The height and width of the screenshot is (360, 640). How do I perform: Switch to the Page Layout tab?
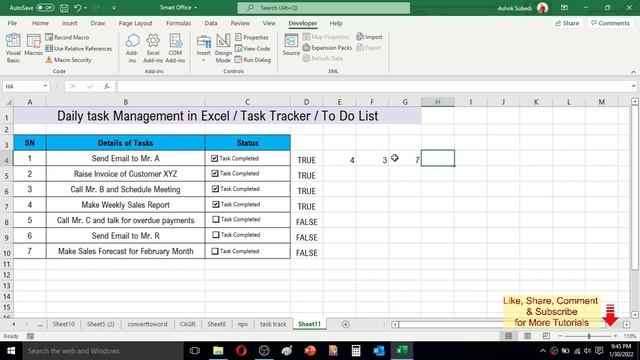point(135,23)
